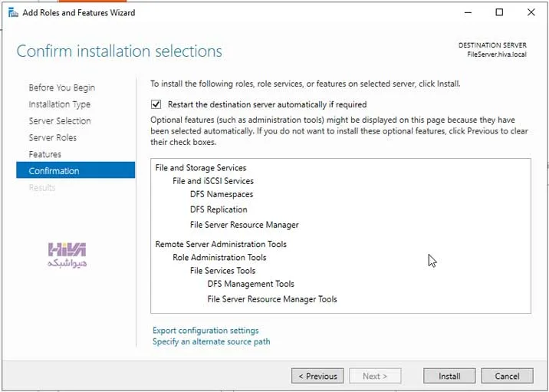Image resolution: width=549 pixels, height=392 pixels.
Task: Close the Add Roles and Features Wizard
Action: click(531, 12)
